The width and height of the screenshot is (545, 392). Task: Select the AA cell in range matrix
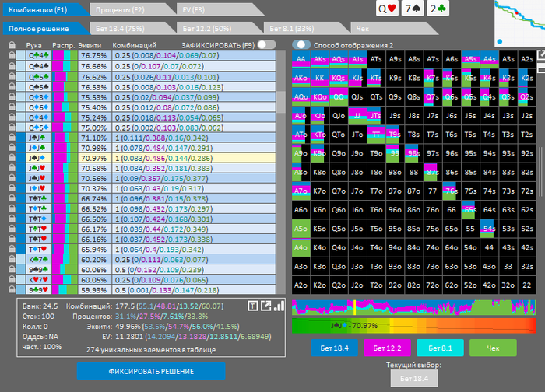click(x=301, y=58)
